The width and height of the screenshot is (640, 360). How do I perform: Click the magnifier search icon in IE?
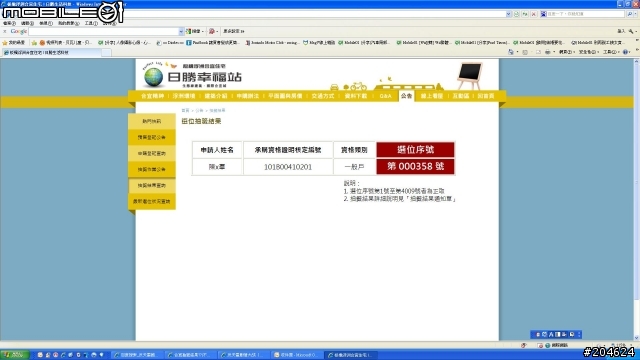click(630, 14)
